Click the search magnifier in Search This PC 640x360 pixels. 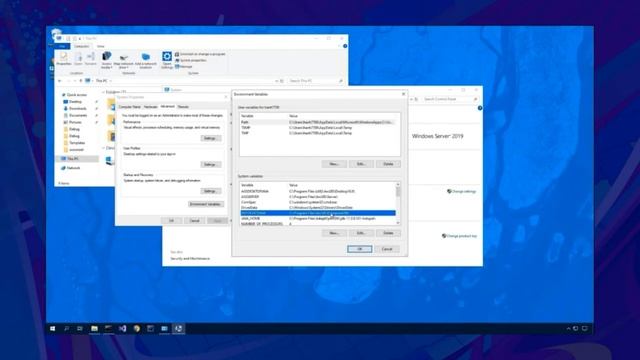coord(341,81)
